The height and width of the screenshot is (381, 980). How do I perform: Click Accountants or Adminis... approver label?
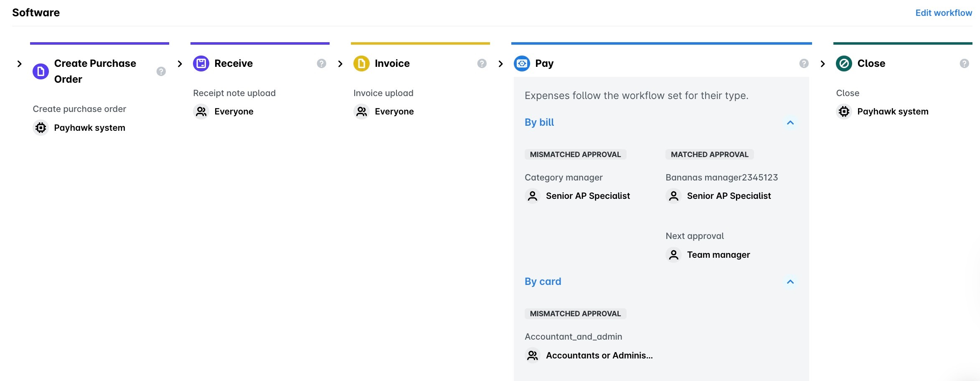[x=599, y=356]
